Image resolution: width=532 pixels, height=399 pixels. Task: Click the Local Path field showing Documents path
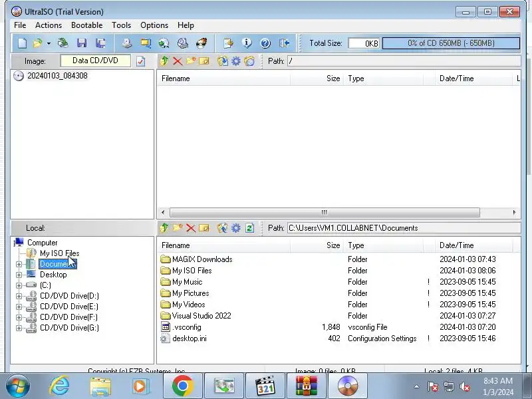(x=404, y=228)
